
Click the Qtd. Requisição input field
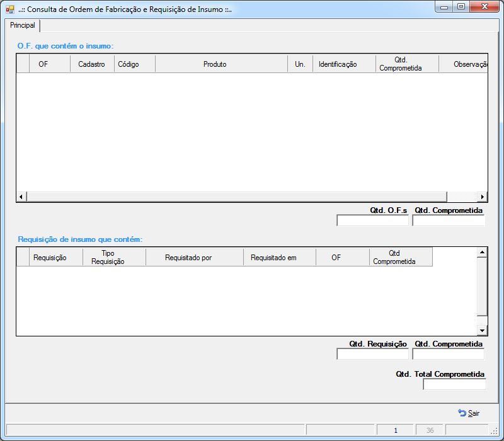coord(372,354)
